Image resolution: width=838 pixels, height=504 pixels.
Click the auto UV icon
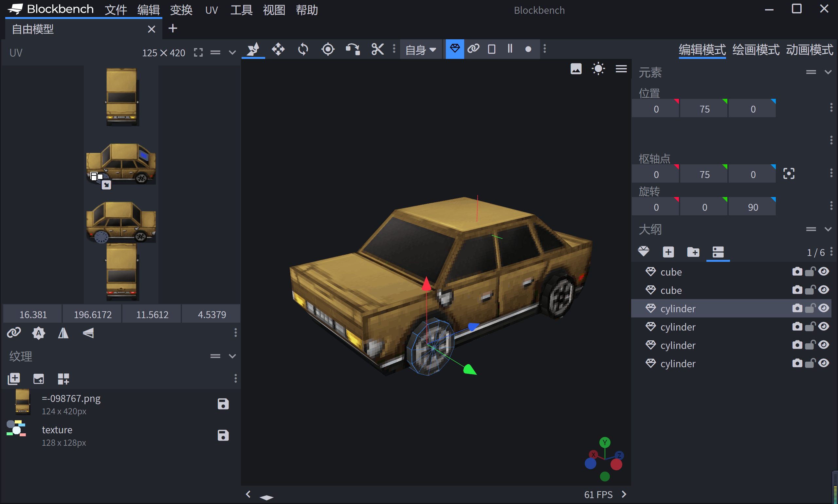pyautogui.click(x=39, y=333)
